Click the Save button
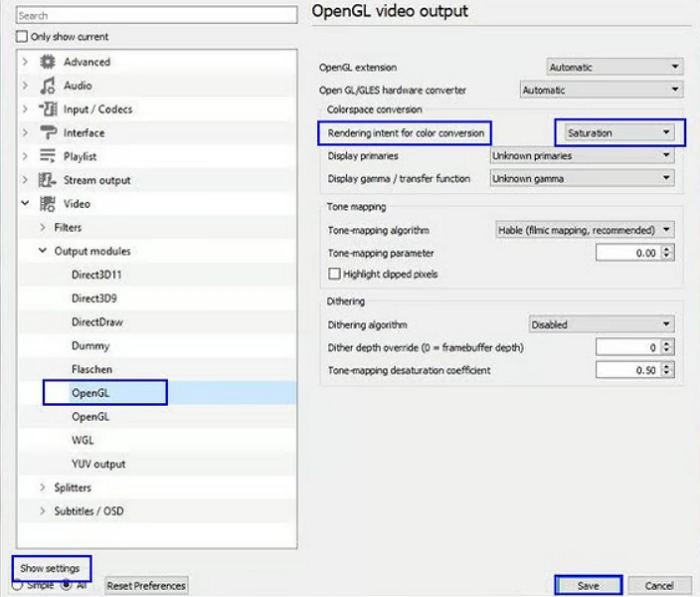 (x=588, y=585)
